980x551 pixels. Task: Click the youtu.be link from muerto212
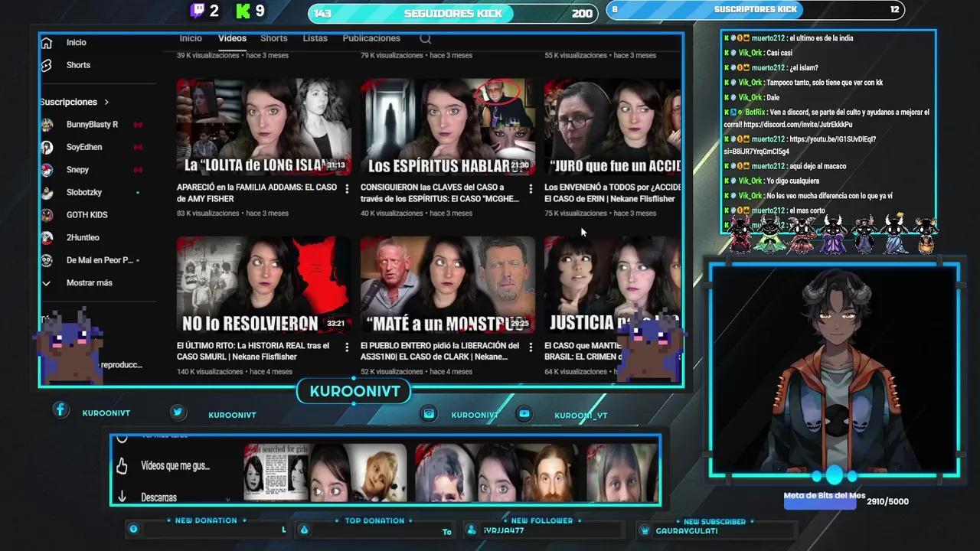799,145
